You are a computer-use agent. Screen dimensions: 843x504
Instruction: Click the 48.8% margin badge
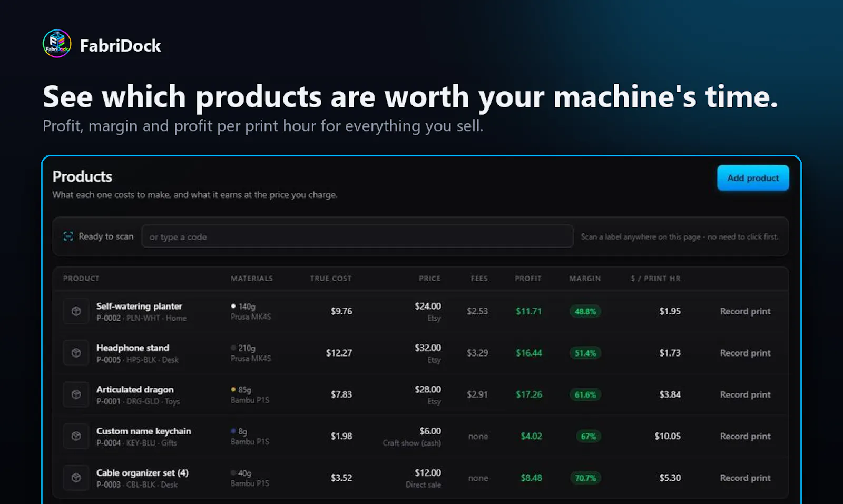tap(585, 311)
